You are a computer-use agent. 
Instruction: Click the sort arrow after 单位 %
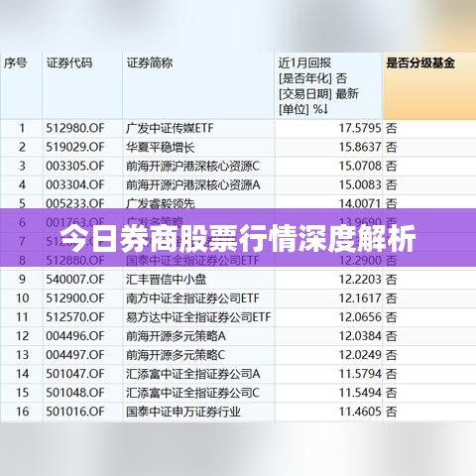[x=325, y=109]
